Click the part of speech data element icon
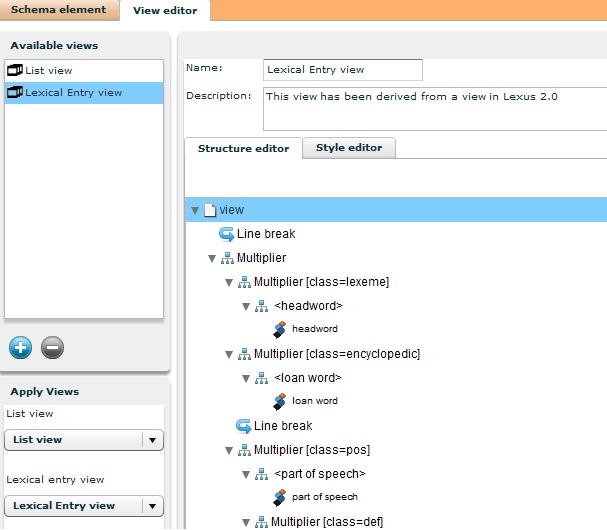 click(279, 497)
